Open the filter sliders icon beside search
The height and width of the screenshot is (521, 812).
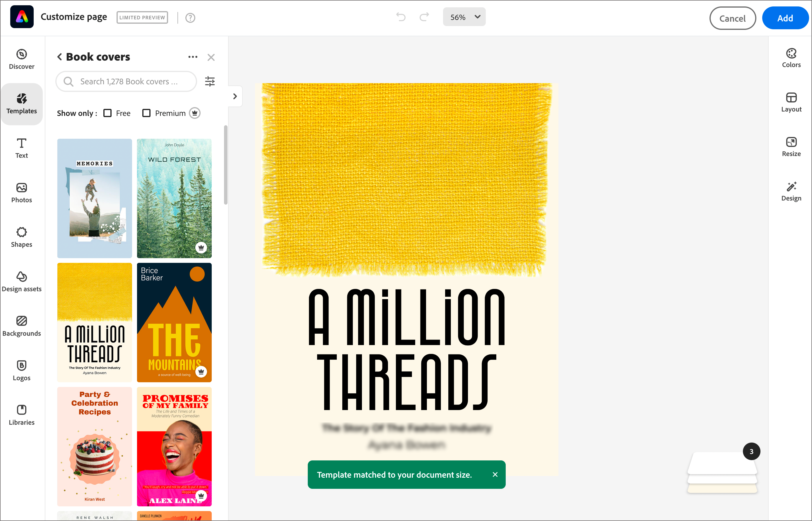[210, 81]
